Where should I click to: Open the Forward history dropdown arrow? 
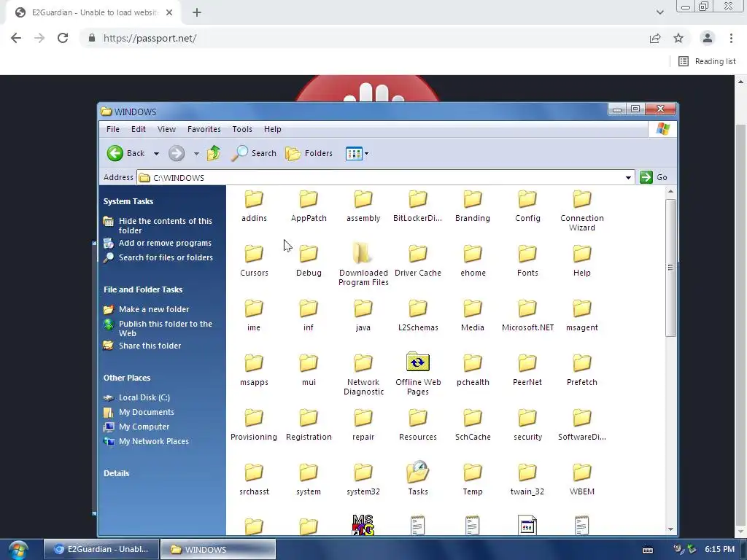pos(196,153)
